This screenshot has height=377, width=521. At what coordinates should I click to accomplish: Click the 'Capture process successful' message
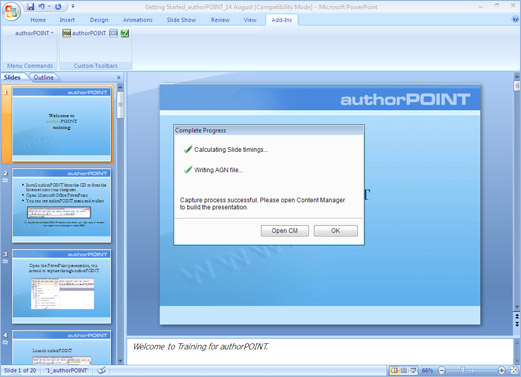262,204
